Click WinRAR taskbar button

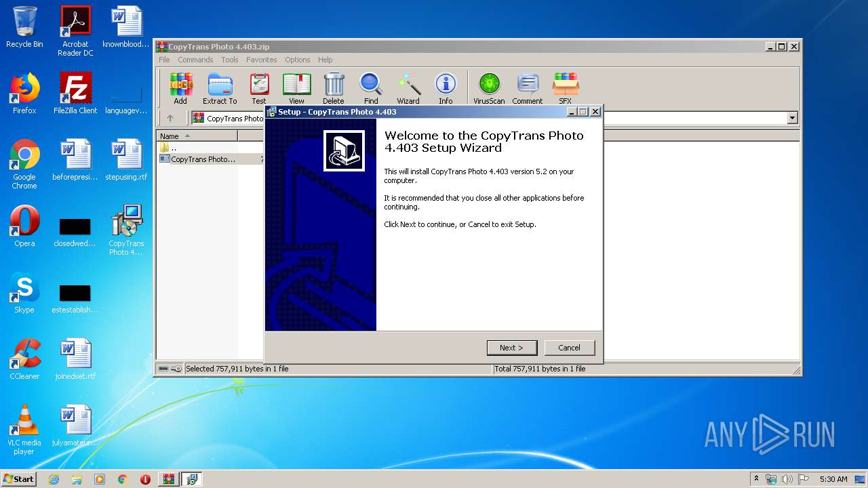(x=168, y=479)
